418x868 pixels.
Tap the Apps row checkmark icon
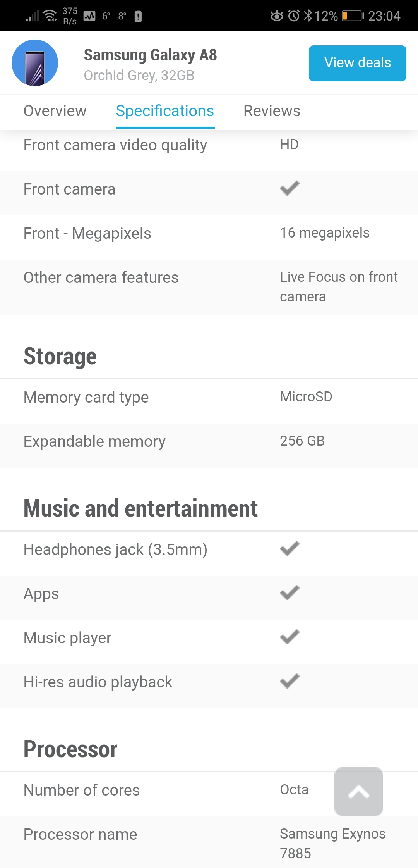coord(290,593)
